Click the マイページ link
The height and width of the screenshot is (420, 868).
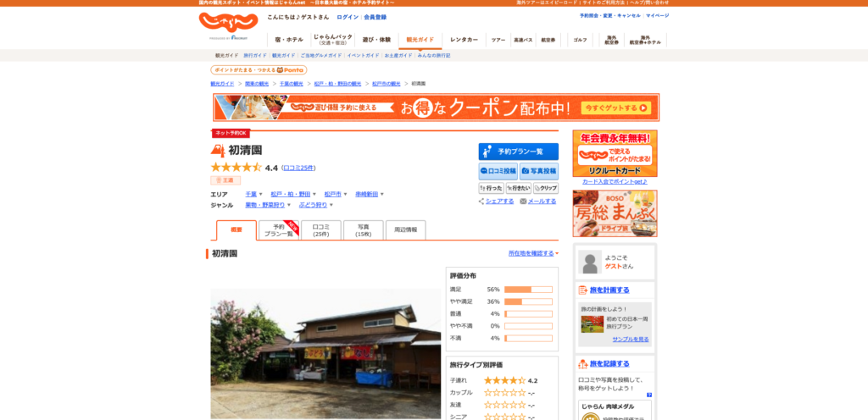click(657, 15)
